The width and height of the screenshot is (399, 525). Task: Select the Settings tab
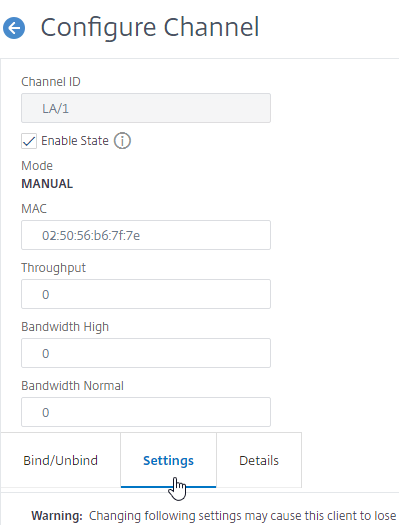point(168,460)
